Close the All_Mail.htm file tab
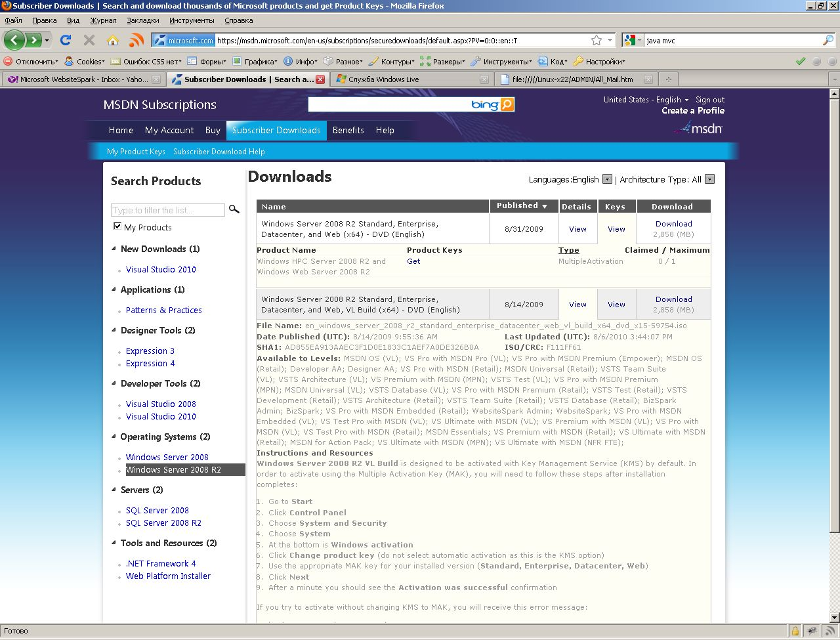Image resolution: width=840 pixels, height=640 pixels. click(x=648, y=79)
